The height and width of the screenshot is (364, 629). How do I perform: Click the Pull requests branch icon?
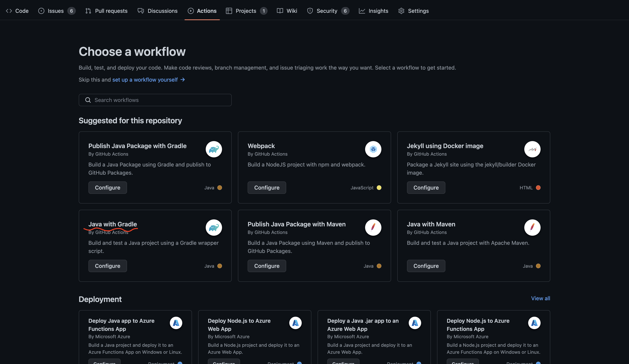[x=88, y=11]
